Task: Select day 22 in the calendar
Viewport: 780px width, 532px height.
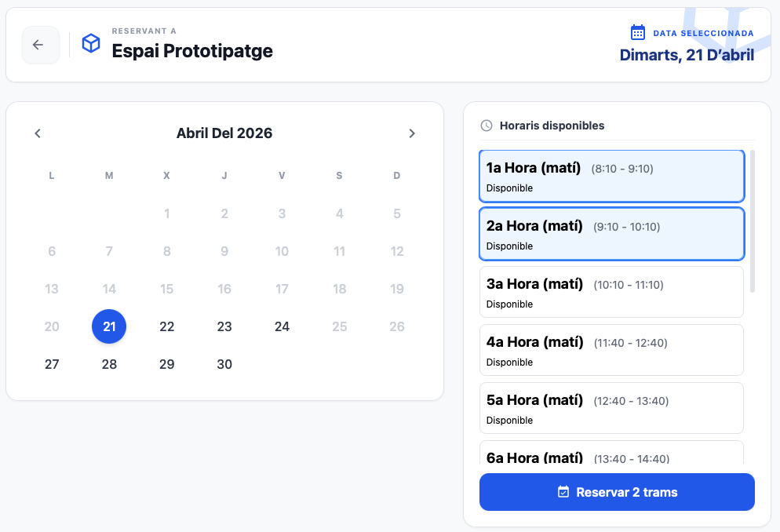Action: [166, 326]
